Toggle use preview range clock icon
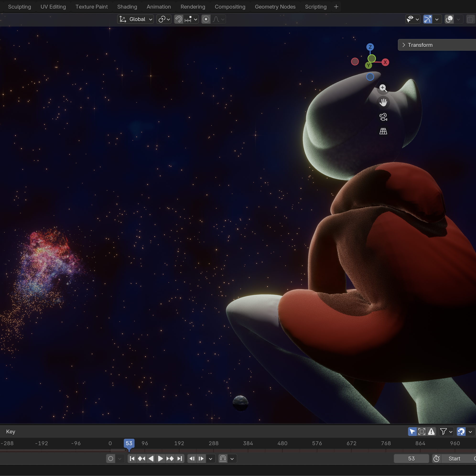The image size is (476, 476). click(436, 459)
